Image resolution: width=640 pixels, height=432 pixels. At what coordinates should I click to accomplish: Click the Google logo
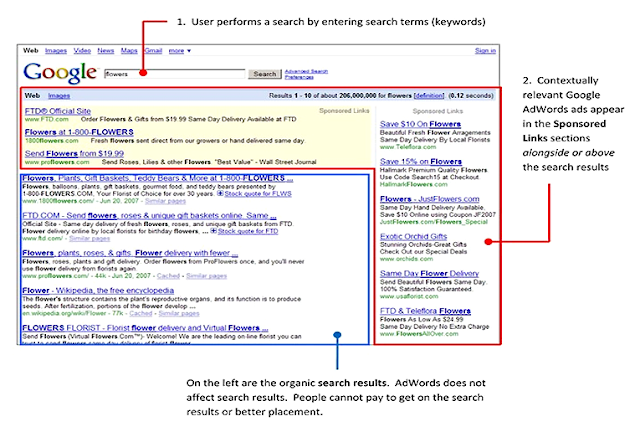pyautogui.click(x=60, y=73)
